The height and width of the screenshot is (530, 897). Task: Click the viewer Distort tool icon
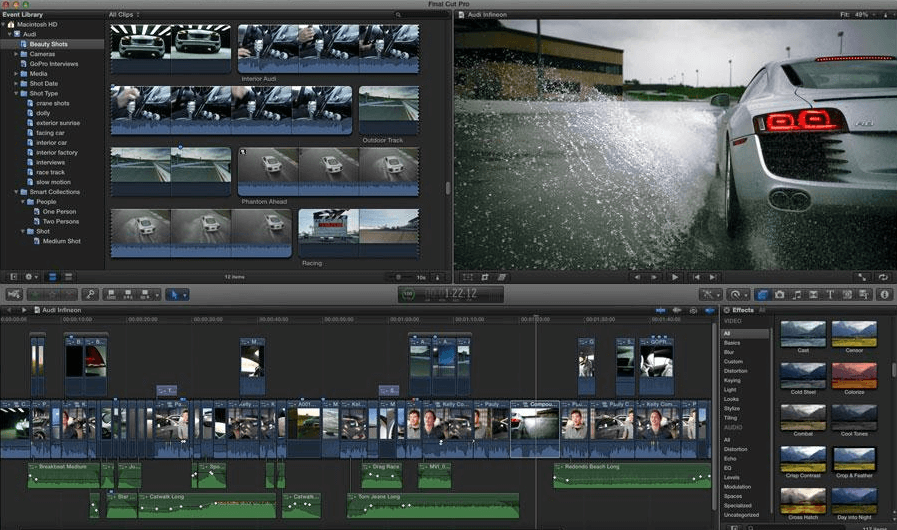coord(502,277)
